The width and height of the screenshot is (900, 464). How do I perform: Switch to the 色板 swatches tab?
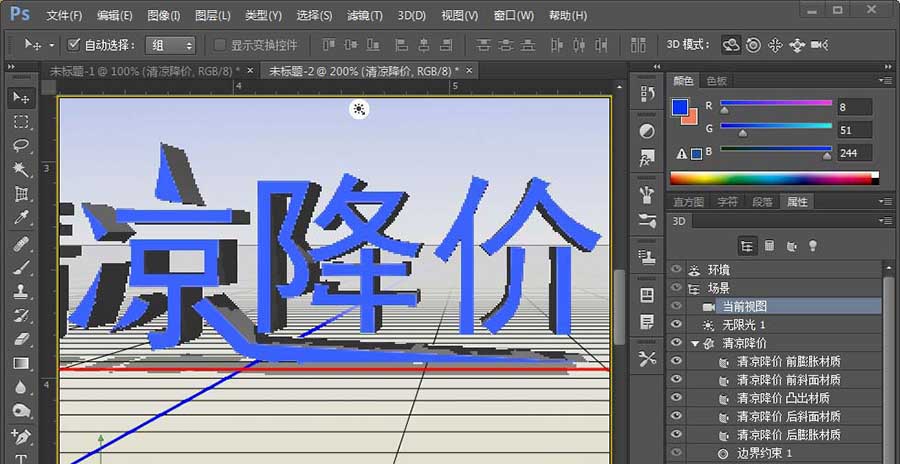(x=717, y=81)
